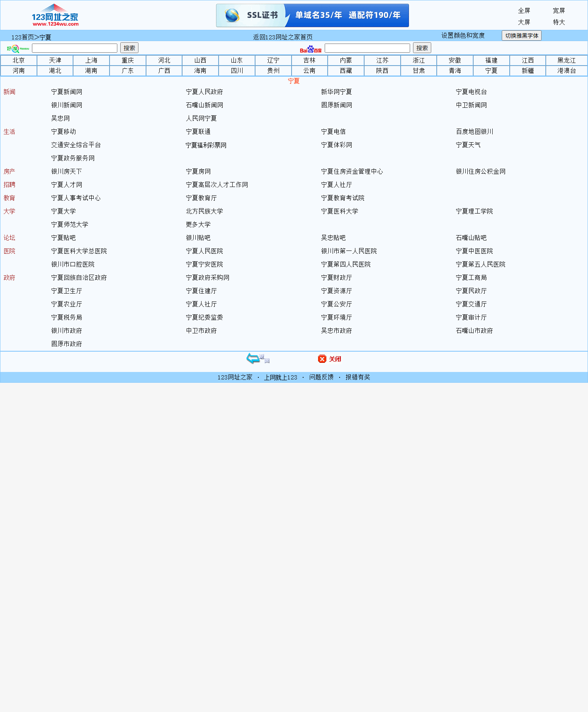Image resolution: width=588 pixels, height=712 pixels.
Task: Select the 新疆 province tab
Action: pyautogui.click(x=528, y=71)
